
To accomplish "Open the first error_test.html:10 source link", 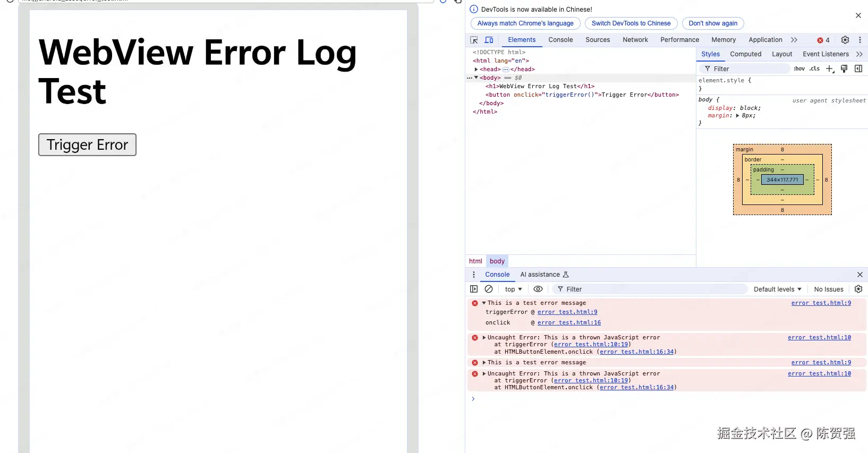I will [819, 338].
